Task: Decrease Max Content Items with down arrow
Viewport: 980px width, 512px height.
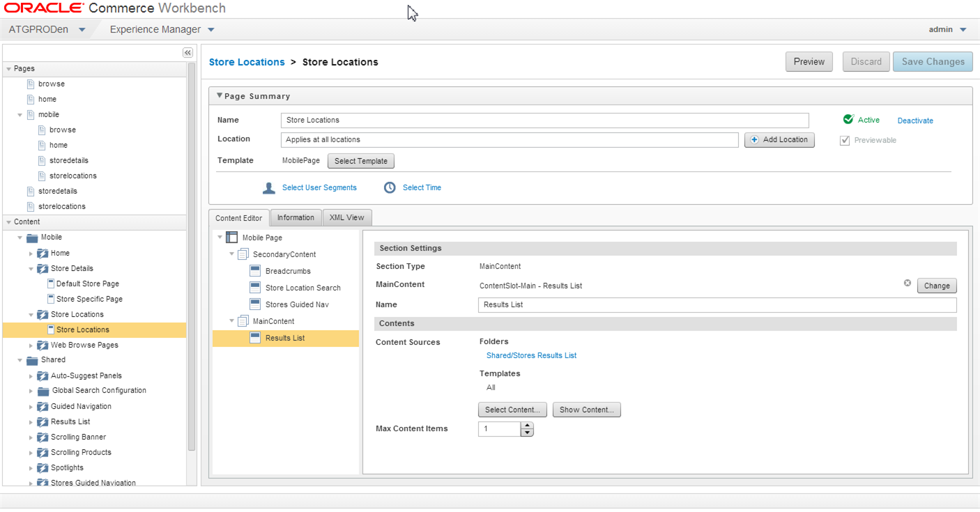Action: 528,433
